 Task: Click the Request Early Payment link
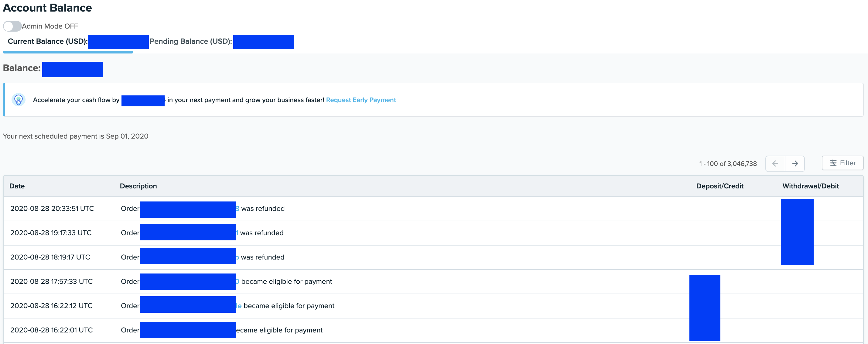click(x=361, y=100)
